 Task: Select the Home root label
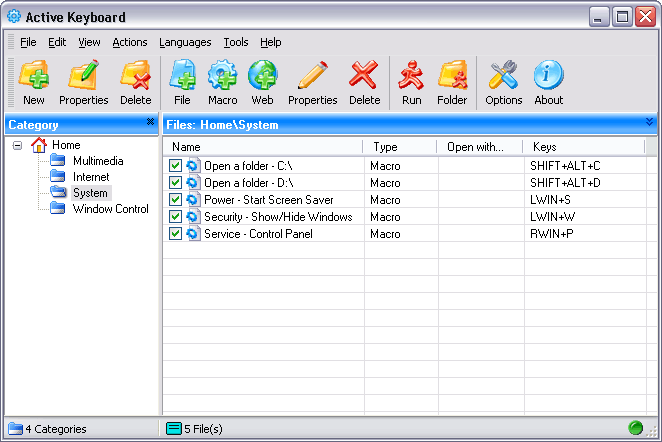[66, 145]
